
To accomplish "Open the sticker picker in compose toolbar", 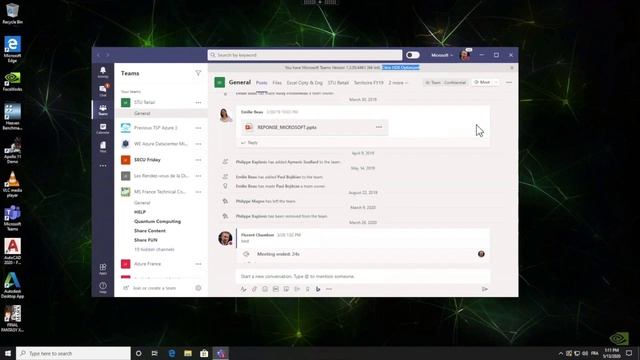I will [x=286, y=289].
